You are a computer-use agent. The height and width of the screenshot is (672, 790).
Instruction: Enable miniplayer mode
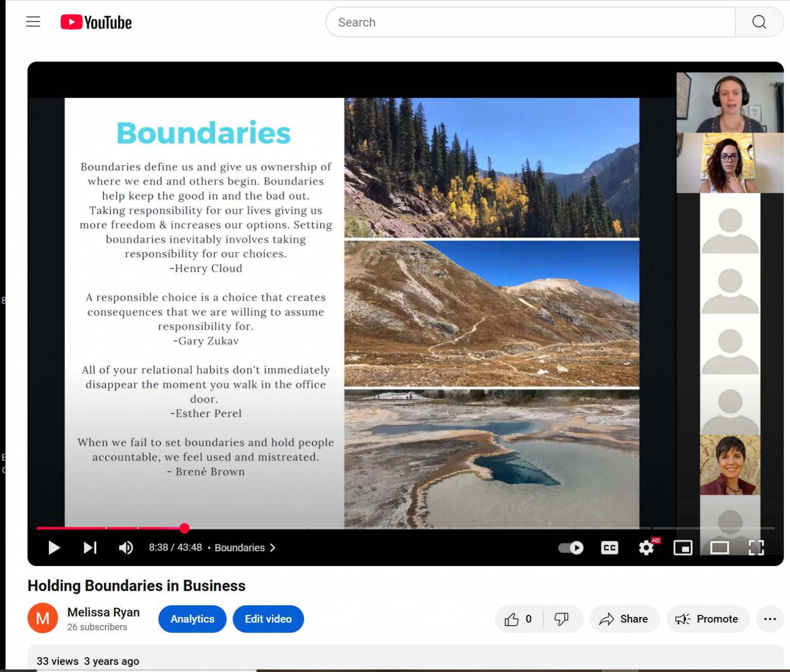(683, 547)
